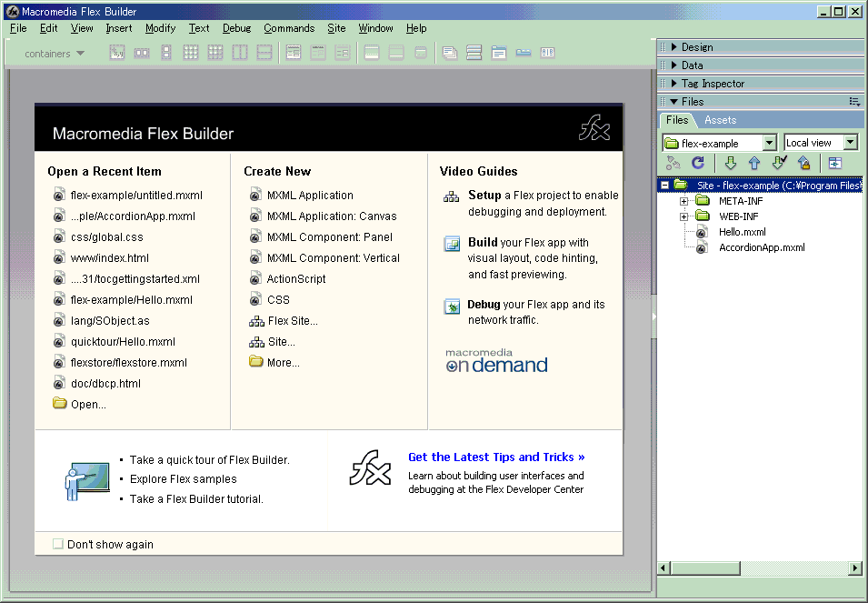
Task: Open the Modify menu
Action: tap(161, 28)
